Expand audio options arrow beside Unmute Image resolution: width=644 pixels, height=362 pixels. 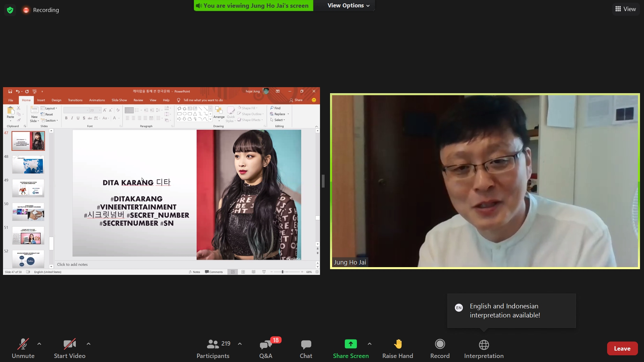(x=39, y=344)
